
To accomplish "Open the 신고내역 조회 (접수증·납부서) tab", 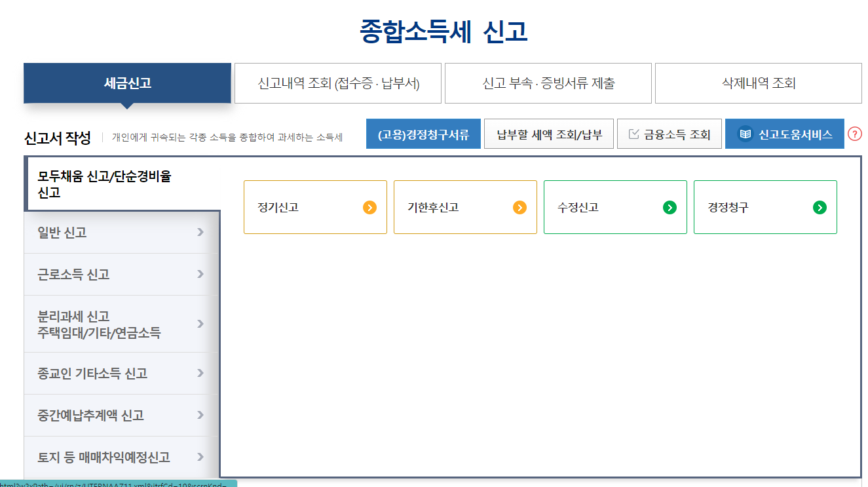I will (338, 83).
